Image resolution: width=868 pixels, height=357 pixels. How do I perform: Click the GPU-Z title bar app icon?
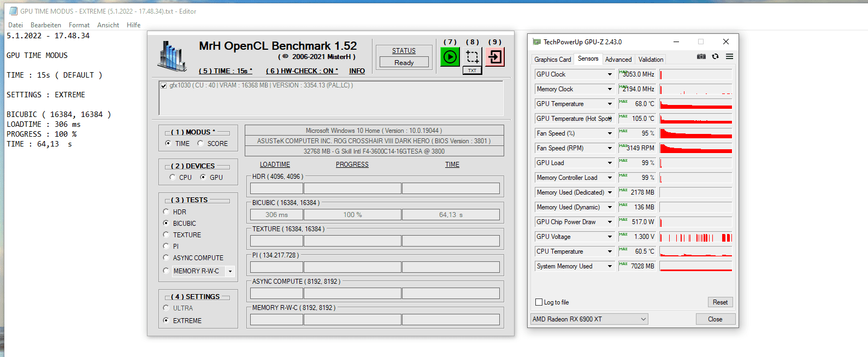[536, 42]
